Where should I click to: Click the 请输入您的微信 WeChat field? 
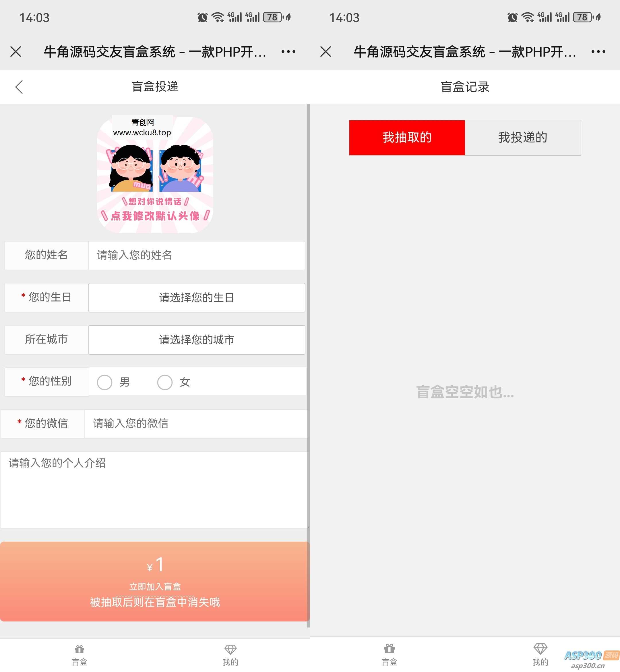[197, 424]
